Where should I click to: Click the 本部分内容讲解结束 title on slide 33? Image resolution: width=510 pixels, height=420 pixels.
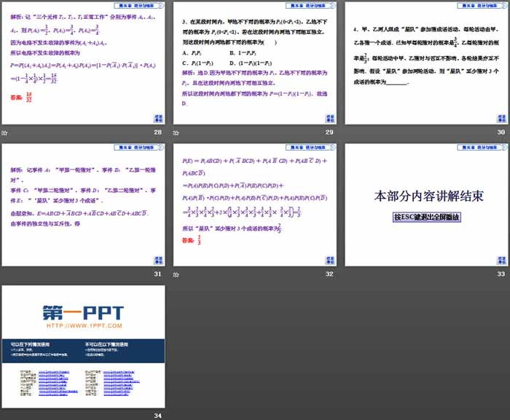tap(428, 196)
